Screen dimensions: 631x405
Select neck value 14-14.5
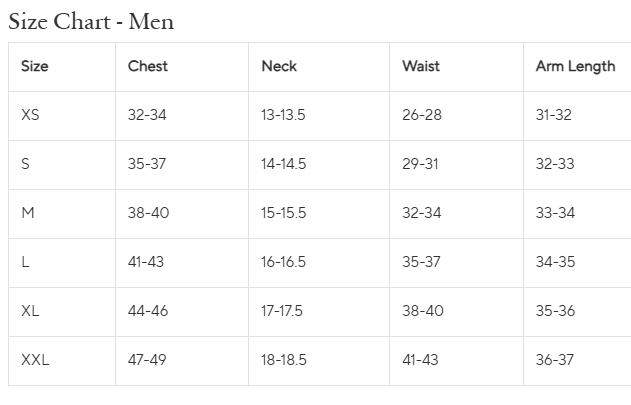point(284,164)
